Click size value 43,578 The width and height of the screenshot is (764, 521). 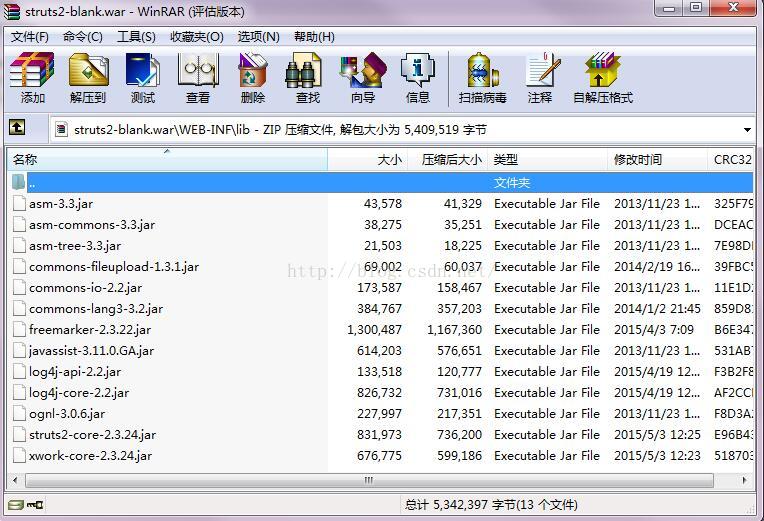point(383,204)
